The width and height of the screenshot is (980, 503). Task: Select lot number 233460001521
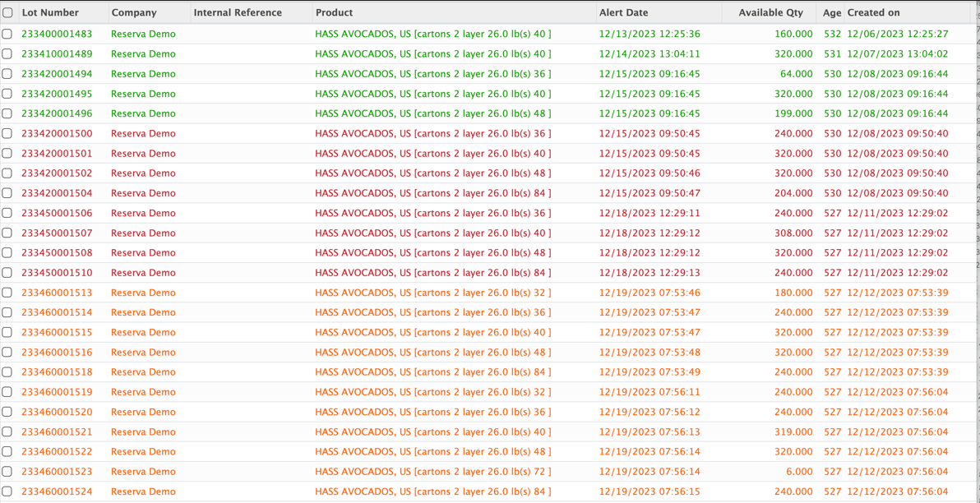click(57, 431)
